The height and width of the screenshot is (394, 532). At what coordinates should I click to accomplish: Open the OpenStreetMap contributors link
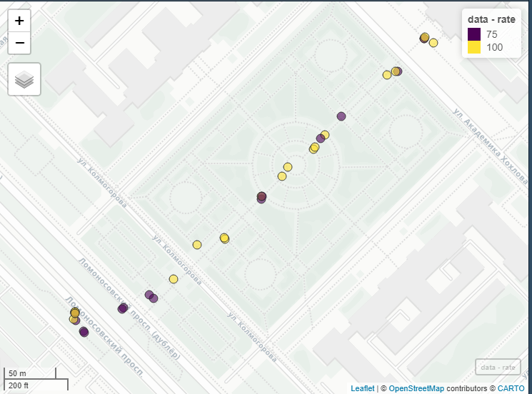(x=416, y=388)
